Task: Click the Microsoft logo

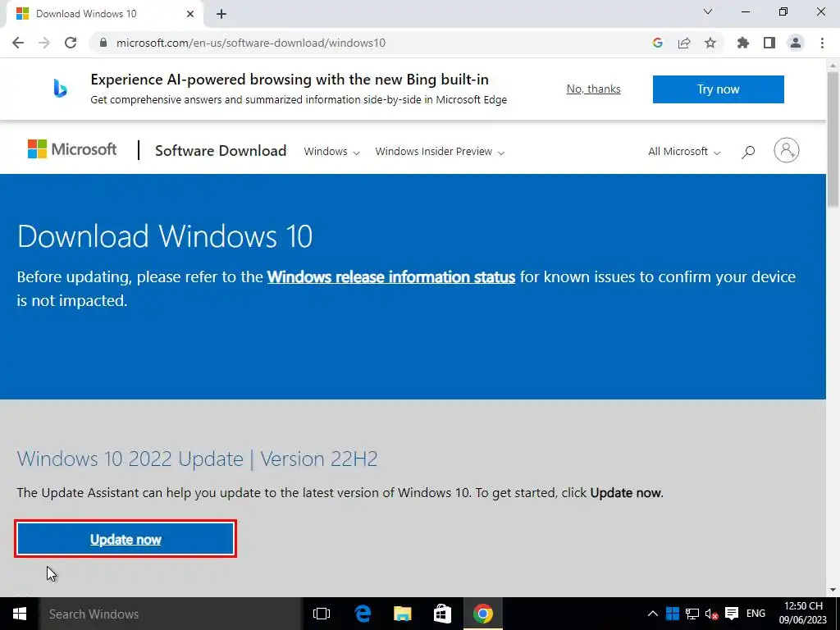Action: (x=72, y=149)
